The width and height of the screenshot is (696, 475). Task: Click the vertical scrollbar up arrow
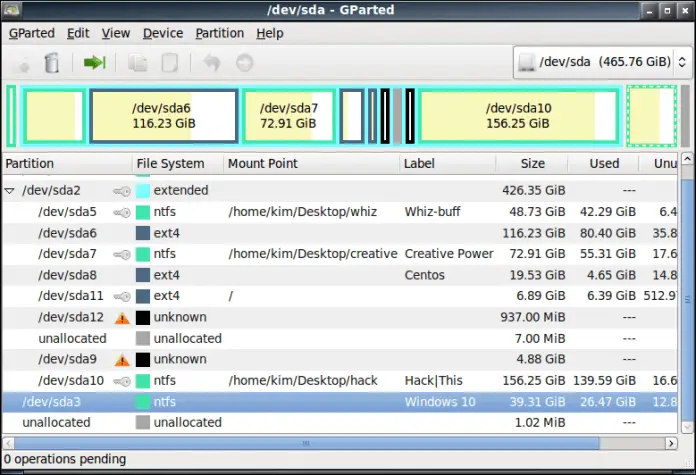(x=687, y=158)
